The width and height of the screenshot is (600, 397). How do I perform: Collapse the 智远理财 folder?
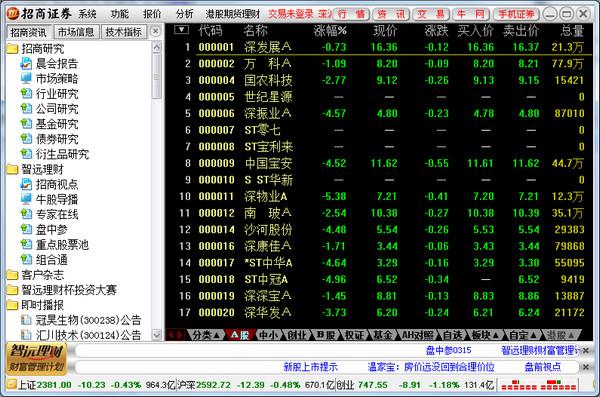(x=12, y=169)
